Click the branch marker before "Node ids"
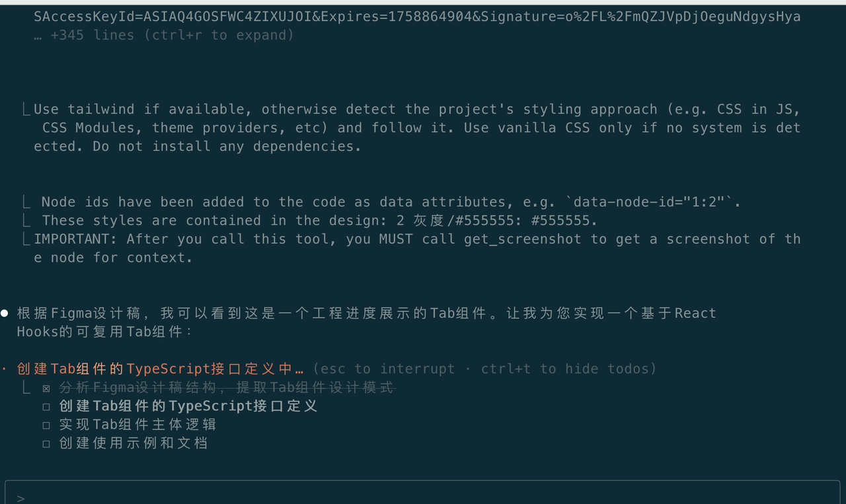 [x=26, y=202]
